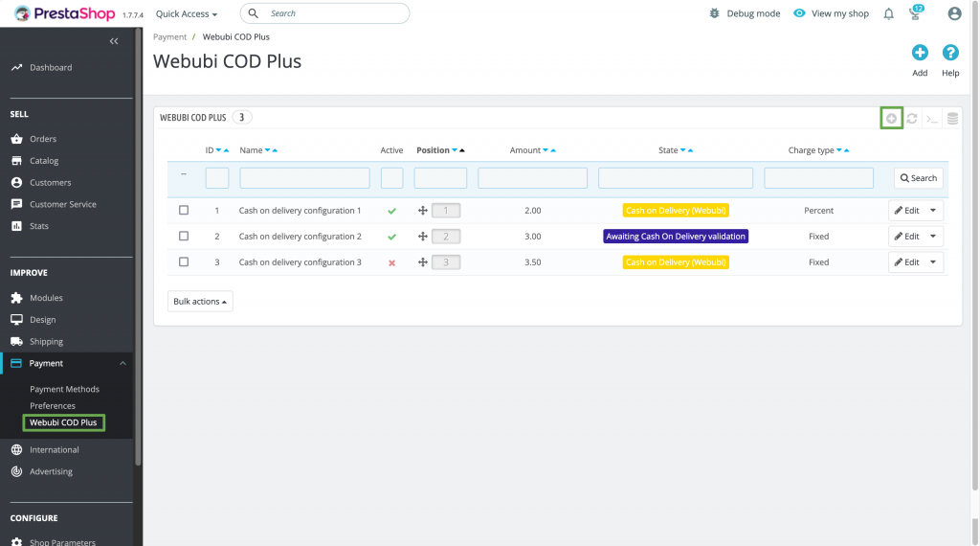Open Customers menu item
This screenshot has width=980, height=546.
click(x=51, y=183)
